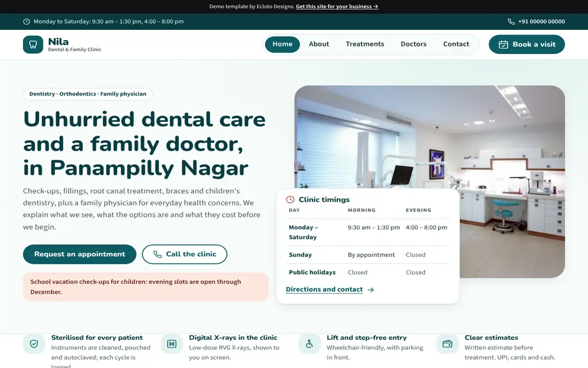Screen dimensions: 588x368
Task: Click the Check-ups, fillings intro paragraph
Action: click(142, 209)
